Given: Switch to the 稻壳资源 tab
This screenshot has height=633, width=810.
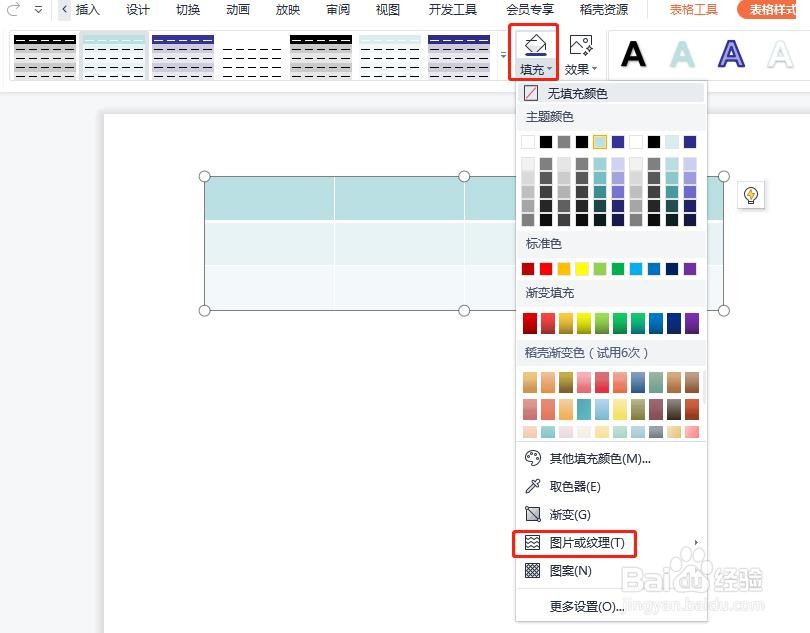Looking at the screenshot, I should [604, 9].
